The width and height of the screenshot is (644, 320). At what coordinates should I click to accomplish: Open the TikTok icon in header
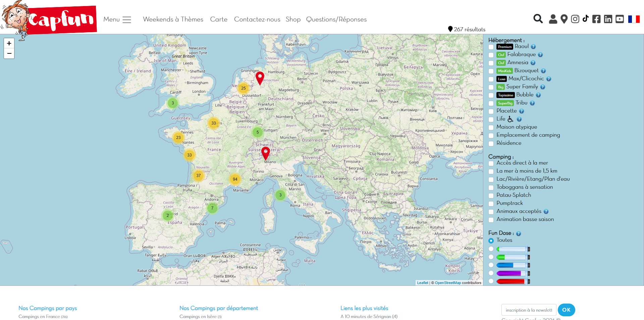click(585, 18)
